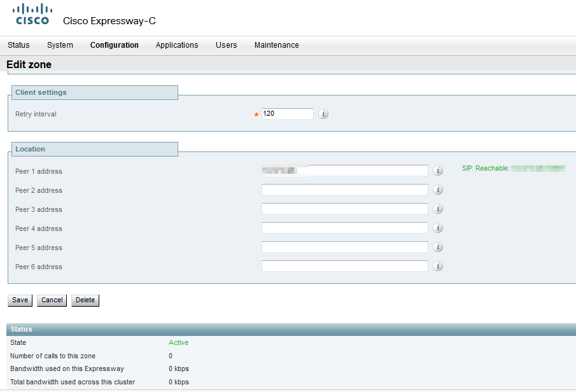Focus the Peer 2 address field

click(344, 190)
